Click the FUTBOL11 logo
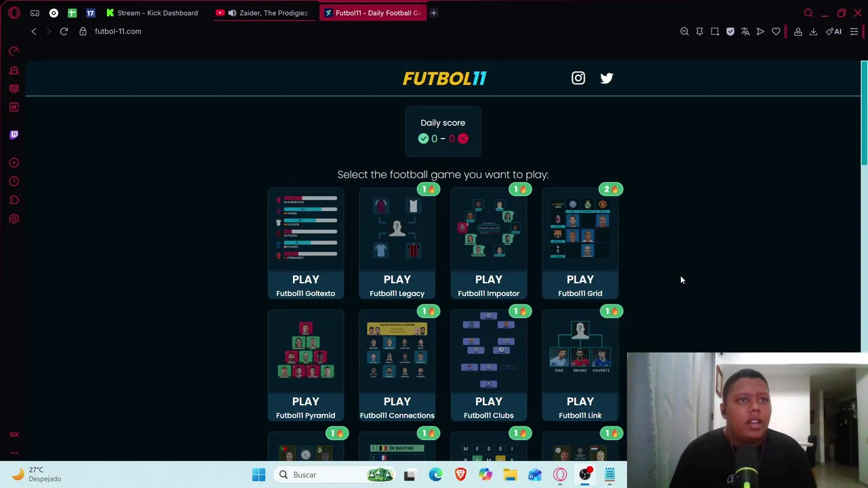Image resolution: width=868 pixels, height=488 pixels. 444,79
